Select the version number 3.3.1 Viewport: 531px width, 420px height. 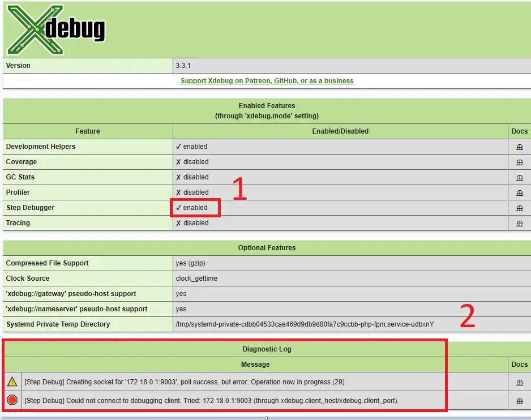(x=183, y=66)
